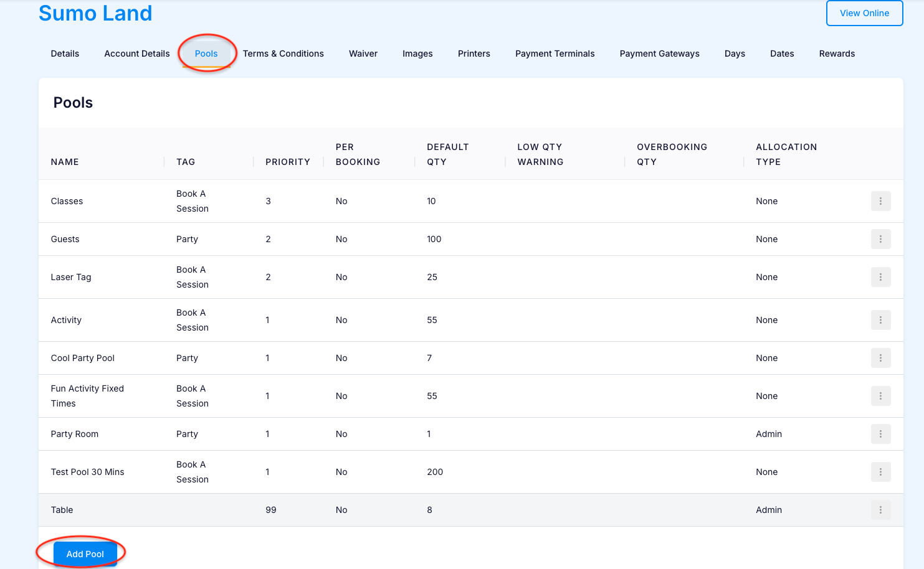
Task: Open the Terms & Conditions tab
Action: click(283, 54)
